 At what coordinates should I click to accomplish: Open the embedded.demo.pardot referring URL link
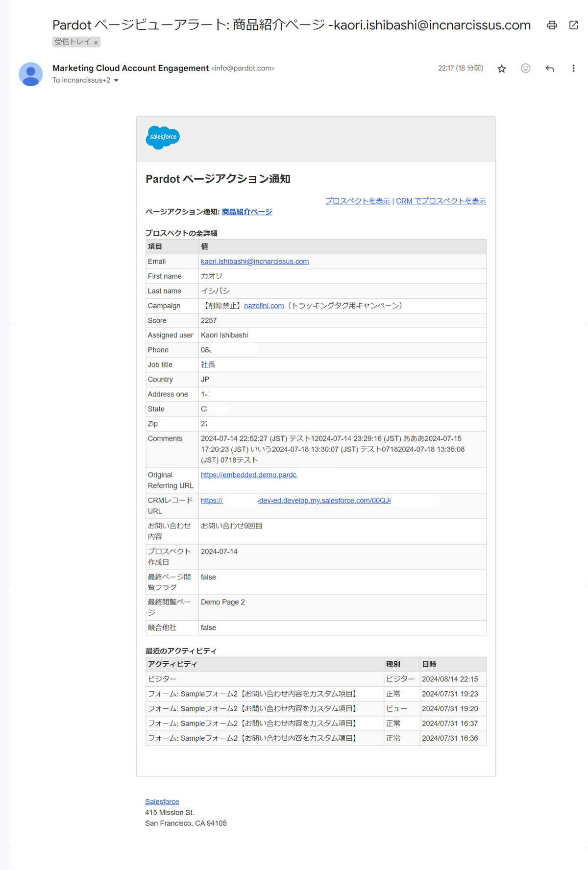click(x=249, y=475)
